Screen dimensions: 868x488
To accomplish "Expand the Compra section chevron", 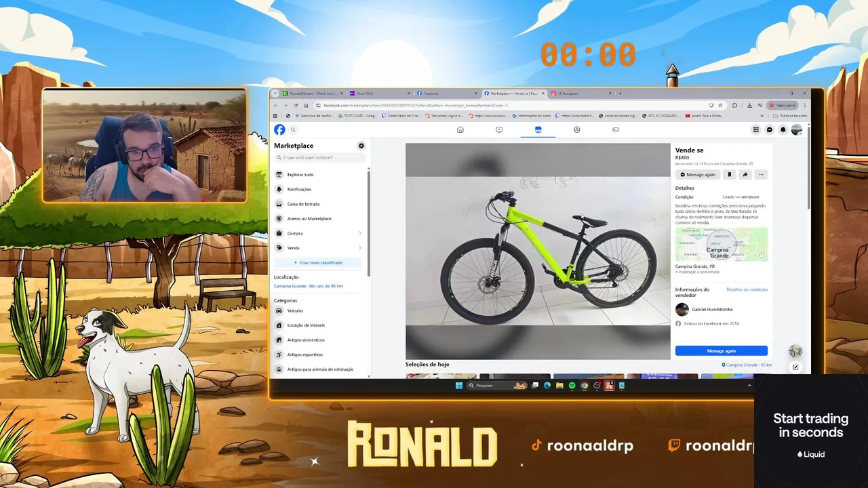I will (359, 233).
